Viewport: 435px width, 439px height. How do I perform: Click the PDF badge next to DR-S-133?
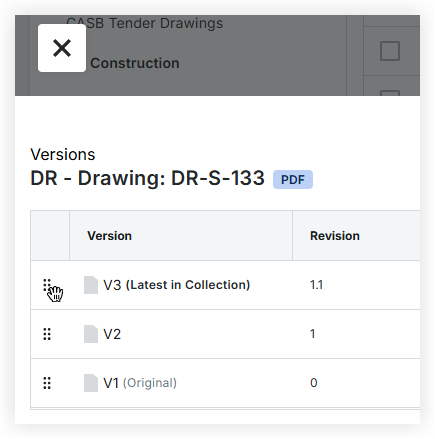pyautogui.click(x=293, y=180)
